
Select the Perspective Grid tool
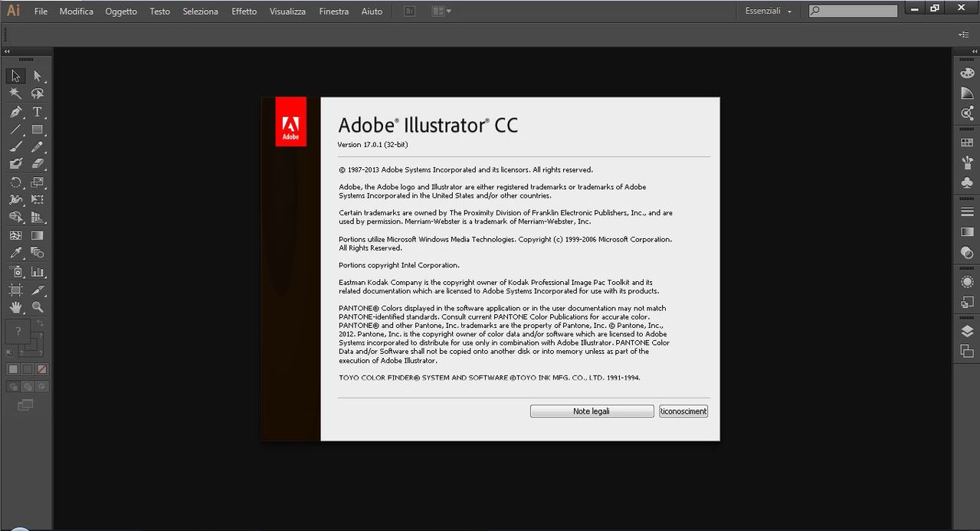coord(37,218)
